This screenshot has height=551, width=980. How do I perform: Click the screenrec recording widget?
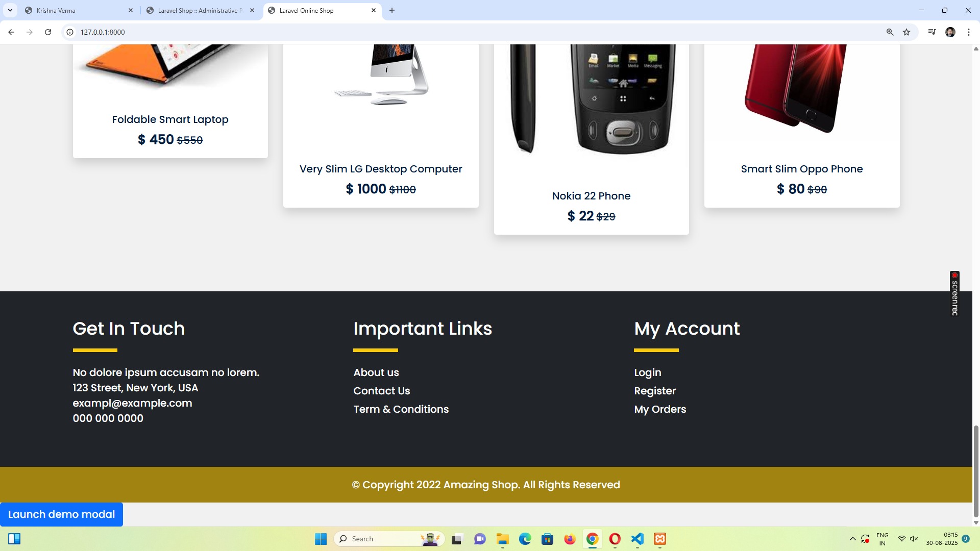(954, 294)
